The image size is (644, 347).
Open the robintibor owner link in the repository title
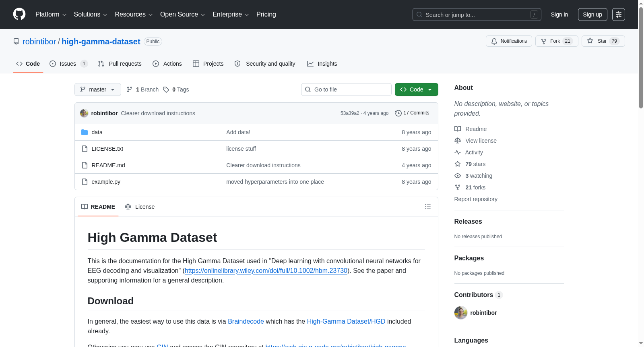coord(39,42)
